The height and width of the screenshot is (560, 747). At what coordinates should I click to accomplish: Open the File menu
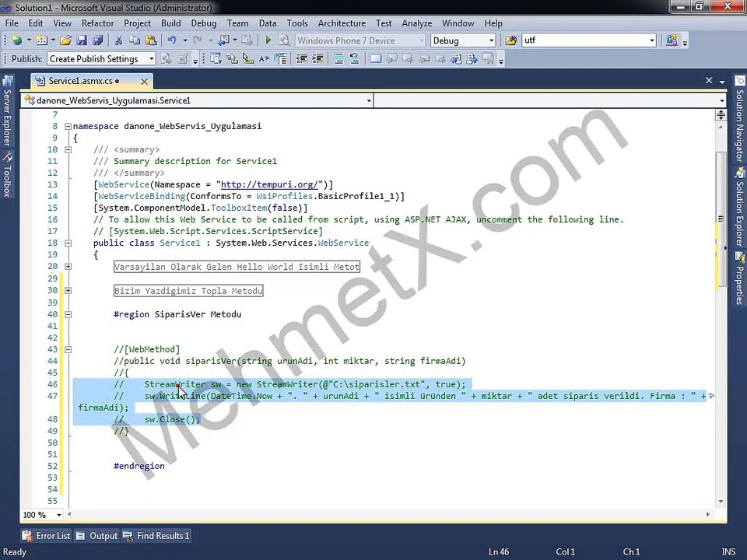click(x=12, y=23)
